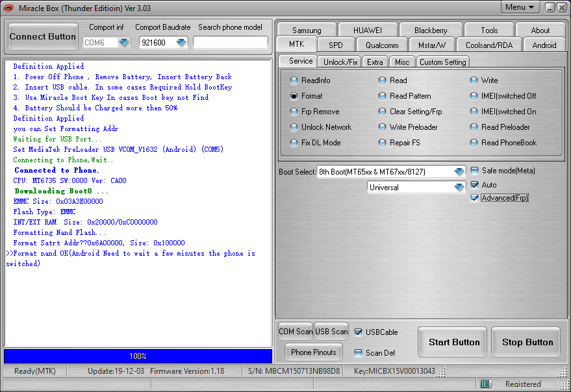Click the Search phone model input field
The image size is (571, 392).
coord(231,43)
